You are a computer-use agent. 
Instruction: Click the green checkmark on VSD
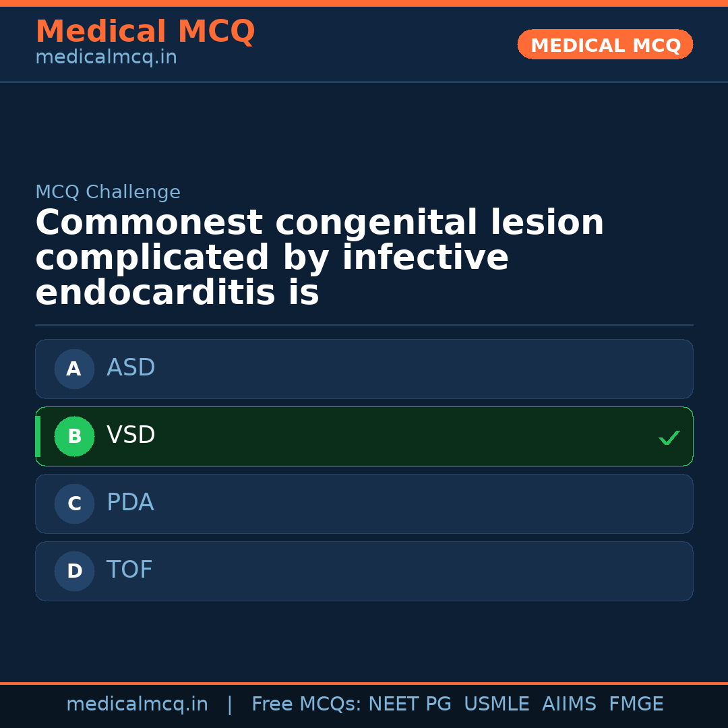(x=669, y=438)
